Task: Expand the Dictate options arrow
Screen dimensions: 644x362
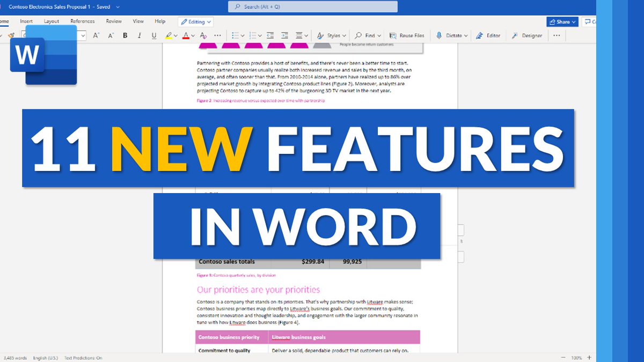Action: coord(466,36)
